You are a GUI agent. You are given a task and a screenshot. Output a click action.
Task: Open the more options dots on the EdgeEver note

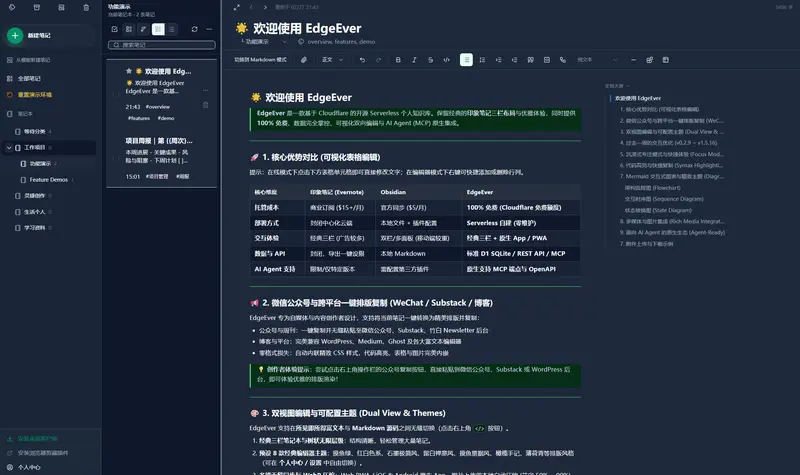[x=206, y=91]
